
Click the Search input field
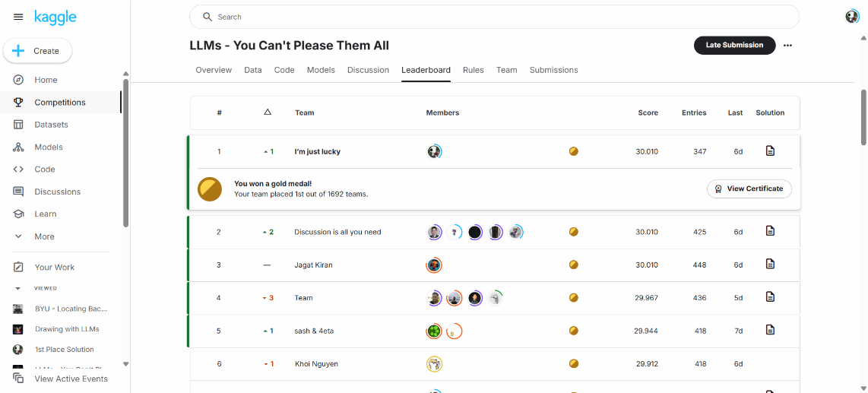494,17
